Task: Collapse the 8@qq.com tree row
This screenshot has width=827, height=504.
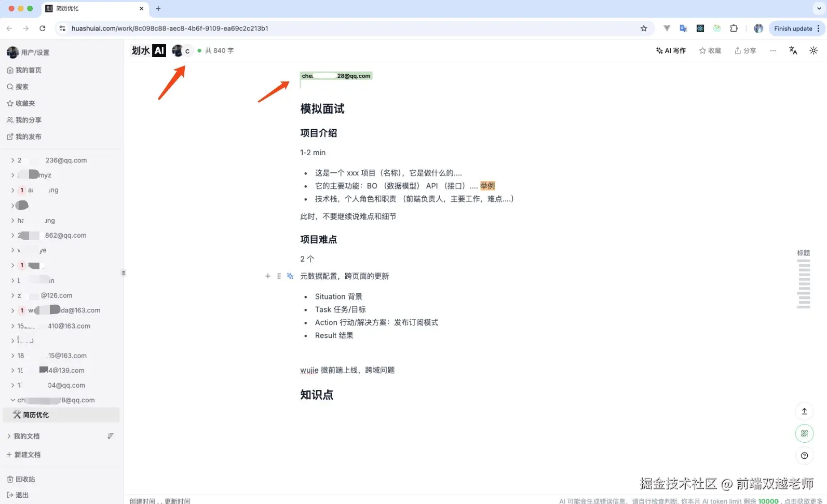Action: point(12,400)
